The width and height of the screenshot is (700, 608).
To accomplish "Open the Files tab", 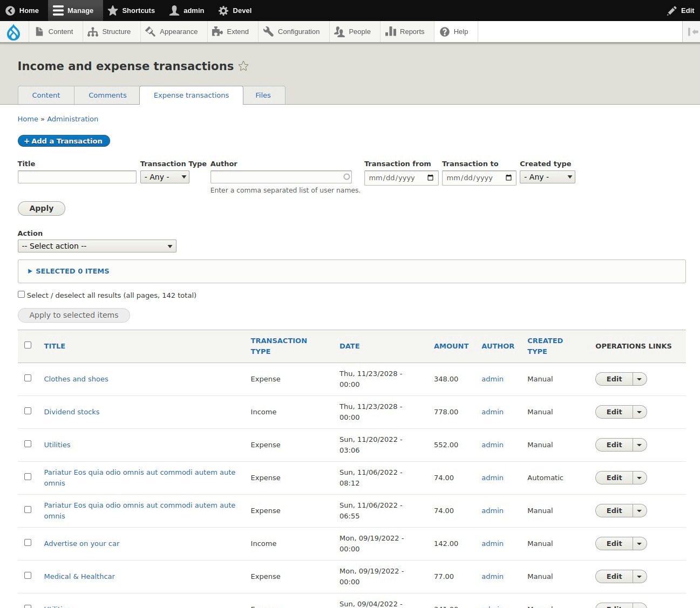I will 263,95.
